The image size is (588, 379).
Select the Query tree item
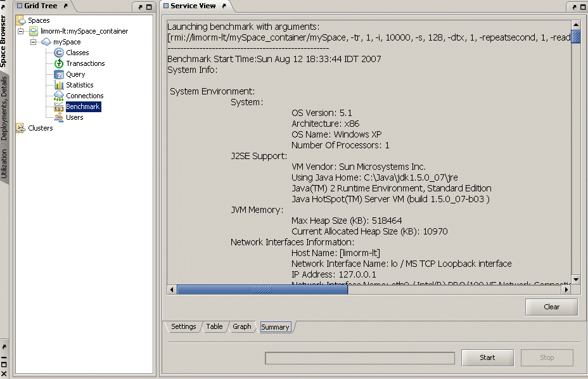coord(75,74)
